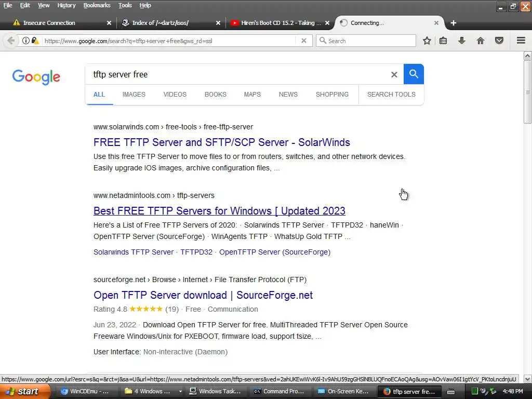Click the page scrollbar down arrow
This screenshot has height=399, width=532.
tap(528, 379)
